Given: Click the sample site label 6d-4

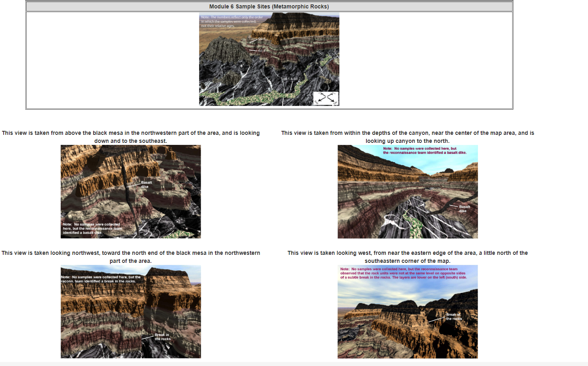Looking at the screenshot, I should pyautogui.click(x=261, y=39).
